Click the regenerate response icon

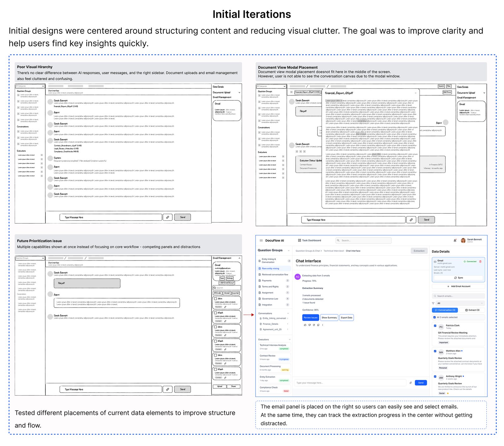click(314, 325)
